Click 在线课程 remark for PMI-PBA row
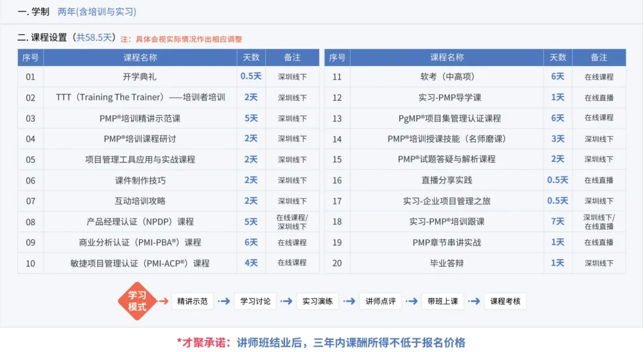Viewport: 644px width, 352px height. [292, 242]
